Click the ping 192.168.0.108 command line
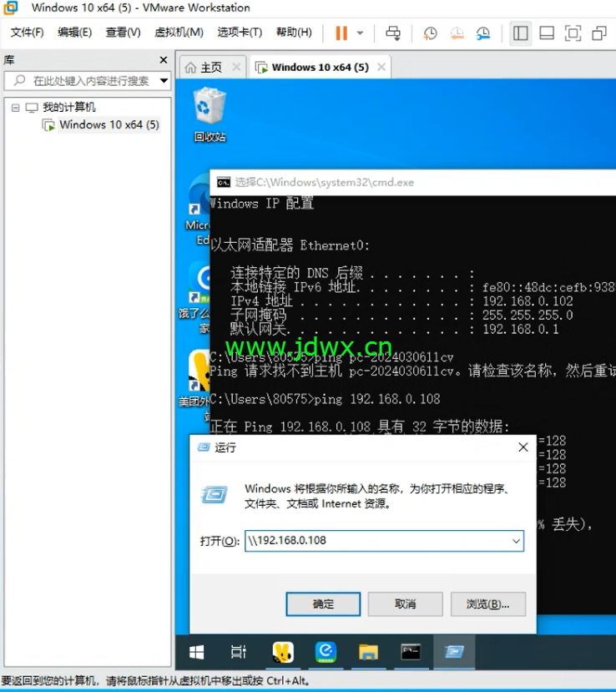This screenshot has height=692, width=616. click(x=326, y=399)
